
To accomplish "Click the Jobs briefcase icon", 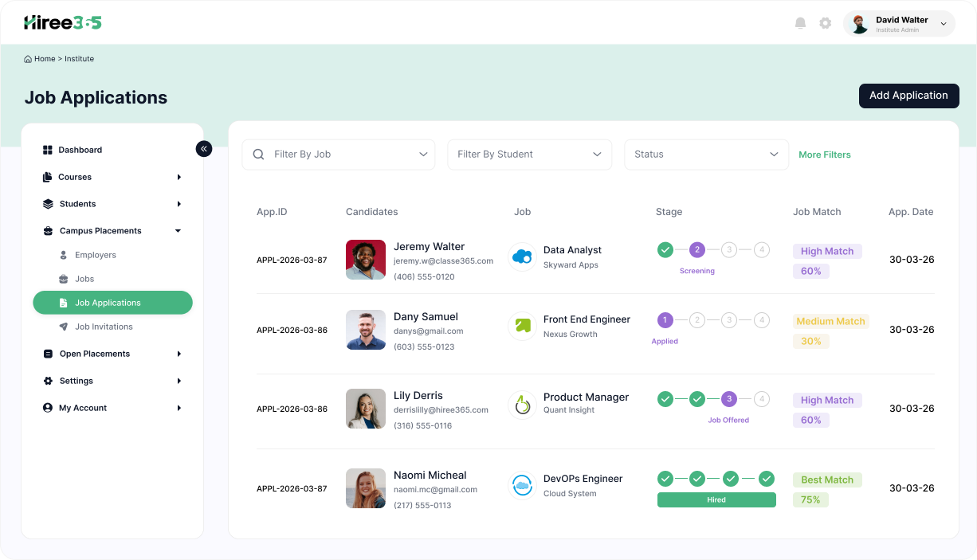I will click(x=64, y=279).
